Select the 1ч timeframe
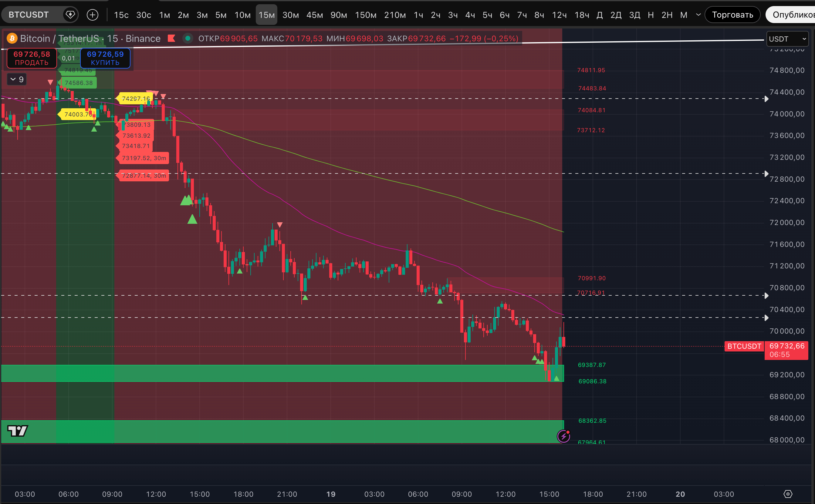This screenshot has height=504, width=815. [x=418, y=15]
